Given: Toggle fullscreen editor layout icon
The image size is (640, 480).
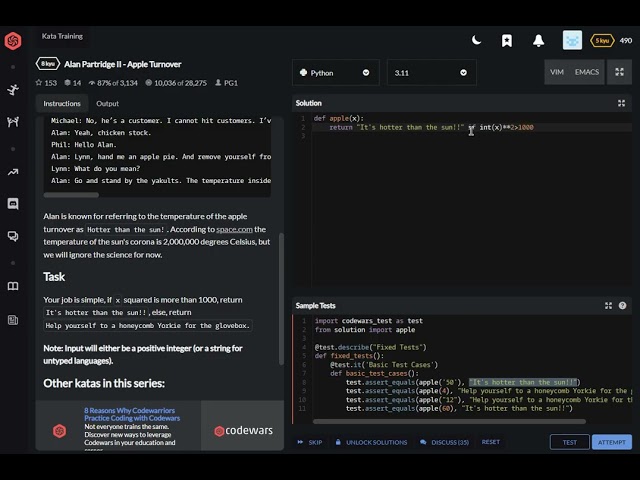Looking at the screenshot, I should click(619, 72).
